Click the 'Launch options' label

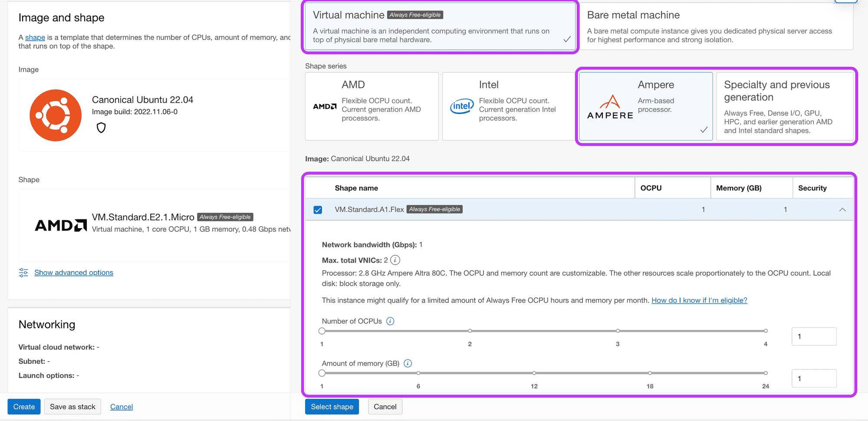click(x=46, y=375)
